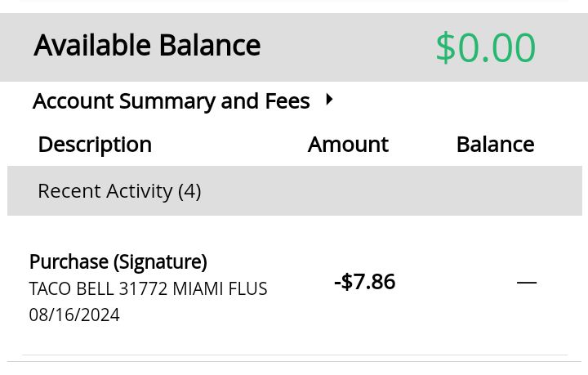Expand the Account Summary and Fees arrow
The height and width of the screenshot is (375, 588).
point(329,100)
